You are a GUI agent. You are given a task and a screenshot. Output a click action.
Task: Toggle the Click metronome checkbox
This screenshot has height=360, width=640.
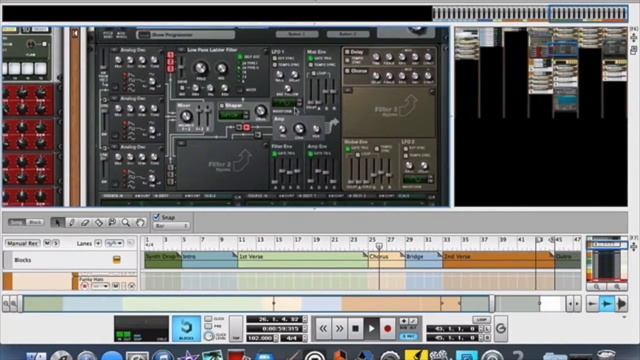(x=208, y=319)
